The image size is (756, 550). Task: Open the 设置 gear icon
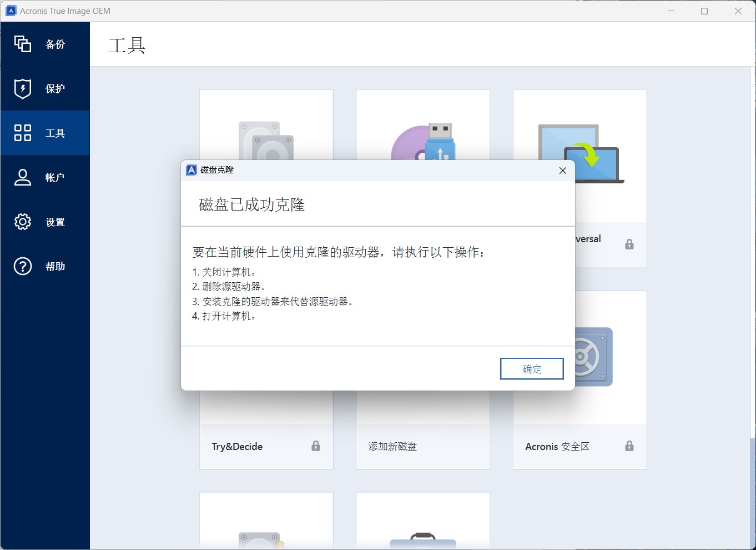click(23, 222)
